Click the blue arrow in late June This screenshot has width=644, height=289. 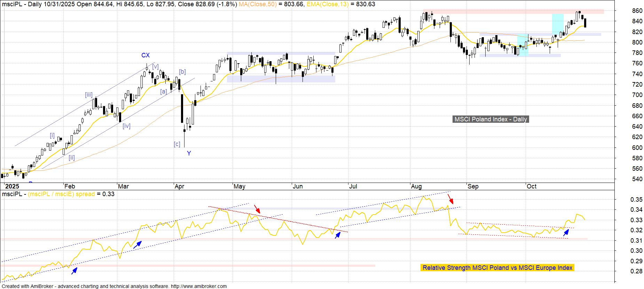(x=337, y=235)
